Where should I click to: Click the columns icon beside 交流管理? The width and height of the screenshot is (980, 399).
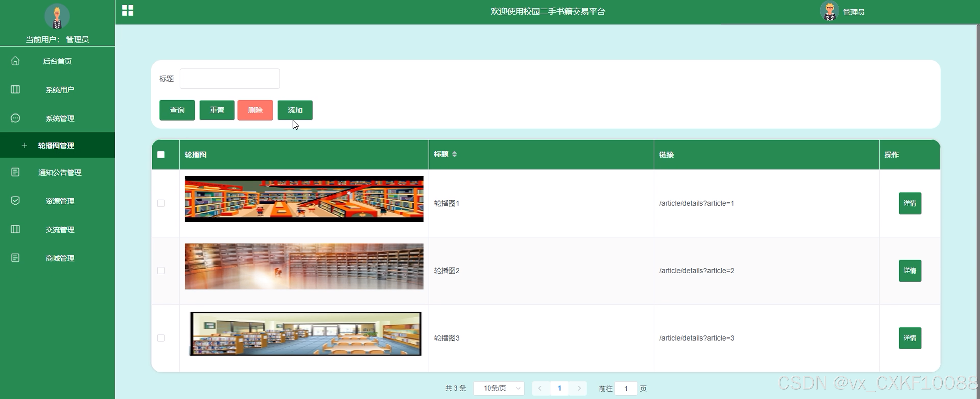(15, 230)
